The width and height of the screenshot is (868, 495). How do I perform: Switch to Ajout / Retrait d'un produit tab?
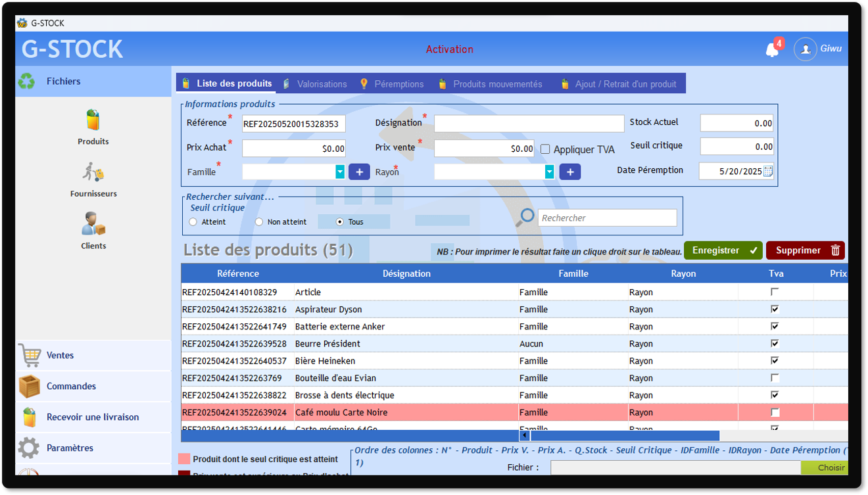pos(619,84)
